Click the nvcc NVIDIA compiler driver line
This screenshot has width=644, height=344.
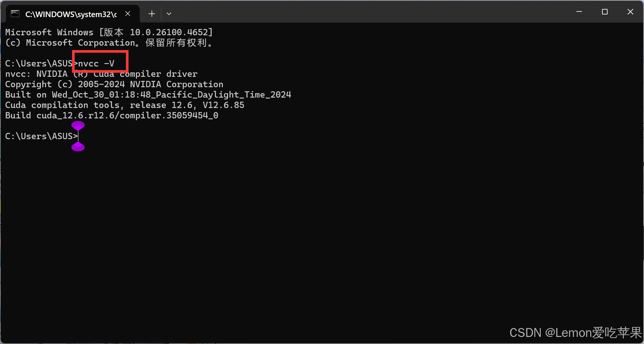click(x=101, y=74)
